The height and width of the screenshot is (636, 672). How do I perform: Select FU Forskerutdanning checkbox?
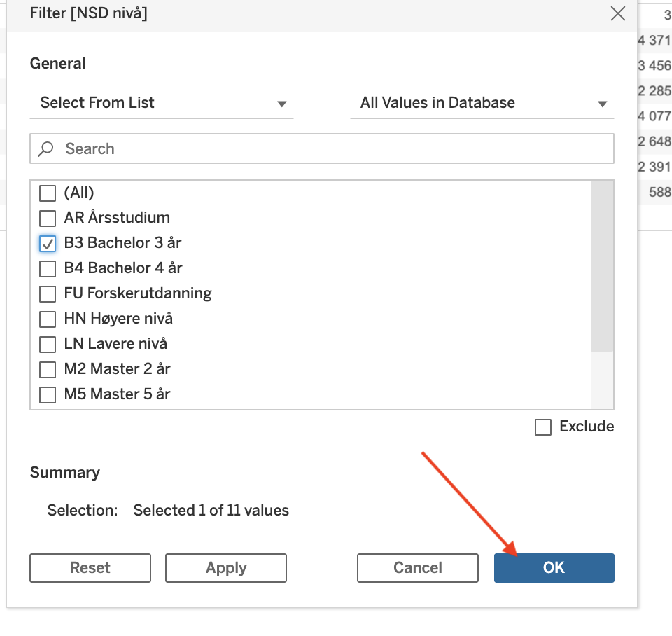(x=48, y=293)
